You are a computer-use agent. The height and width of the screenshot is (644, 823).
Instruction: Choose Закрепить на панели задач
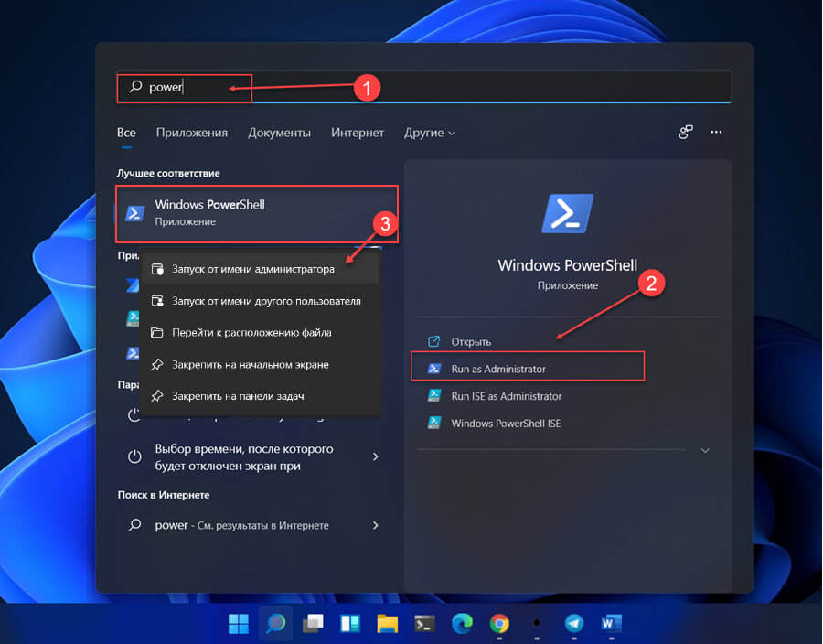tap(261, 396)
